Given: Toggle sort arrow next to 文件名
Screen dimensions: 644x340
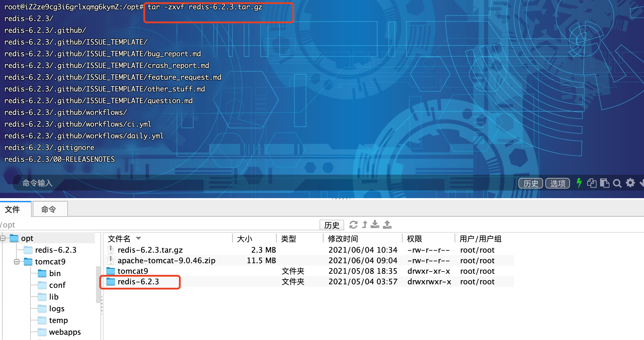Looking at the screenshot, I should (x=138, y=238).
